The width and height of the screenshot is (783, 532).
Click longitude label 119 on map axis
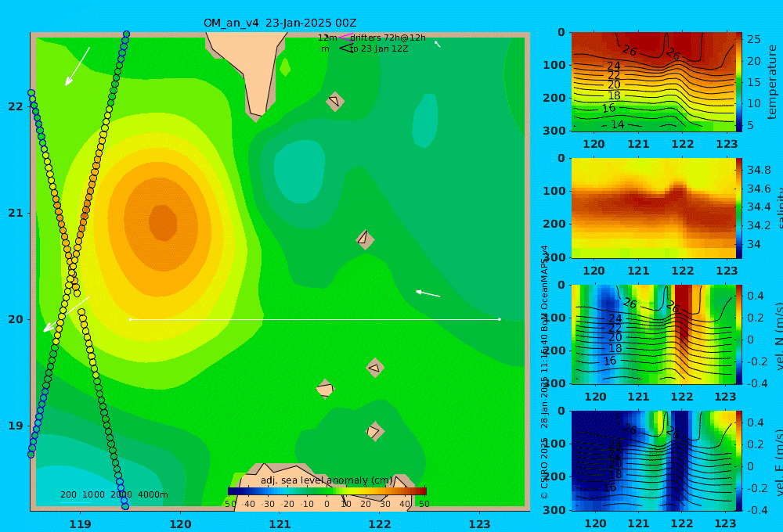click(81, 524)
